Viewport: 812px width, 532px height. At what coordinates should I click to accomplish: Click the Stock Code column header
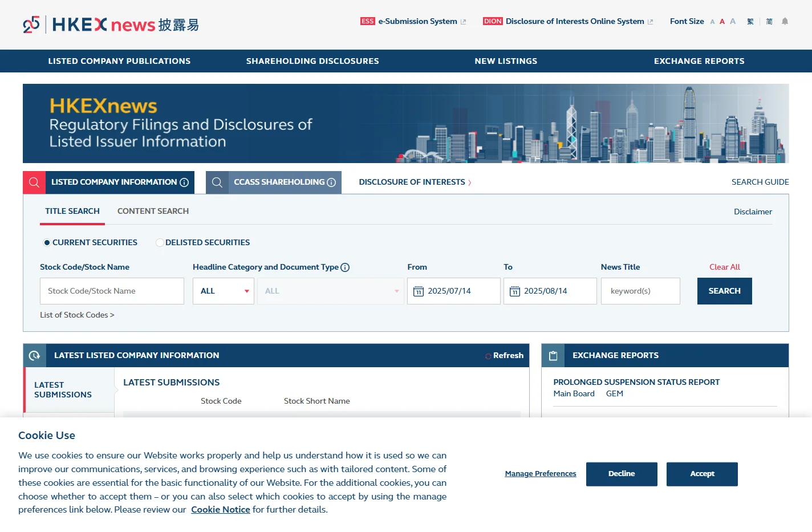221,401
